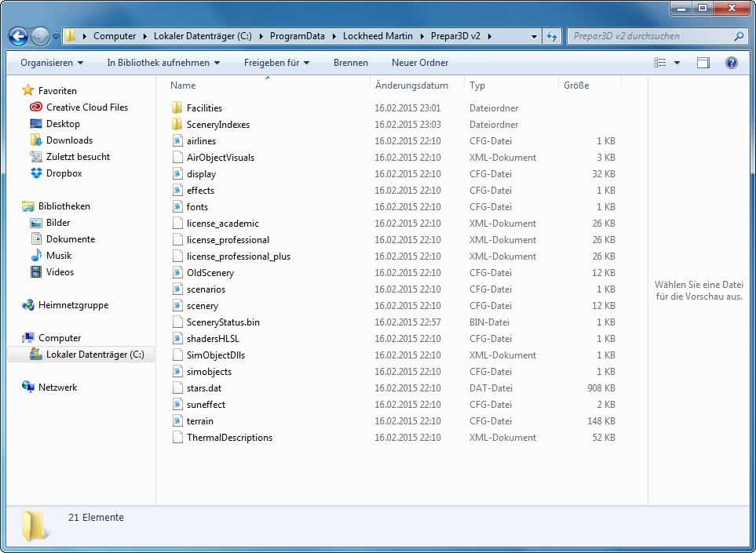Open the help question mark icon
Image resolution: width=756 pixels, height=553 pixels.
731,63
